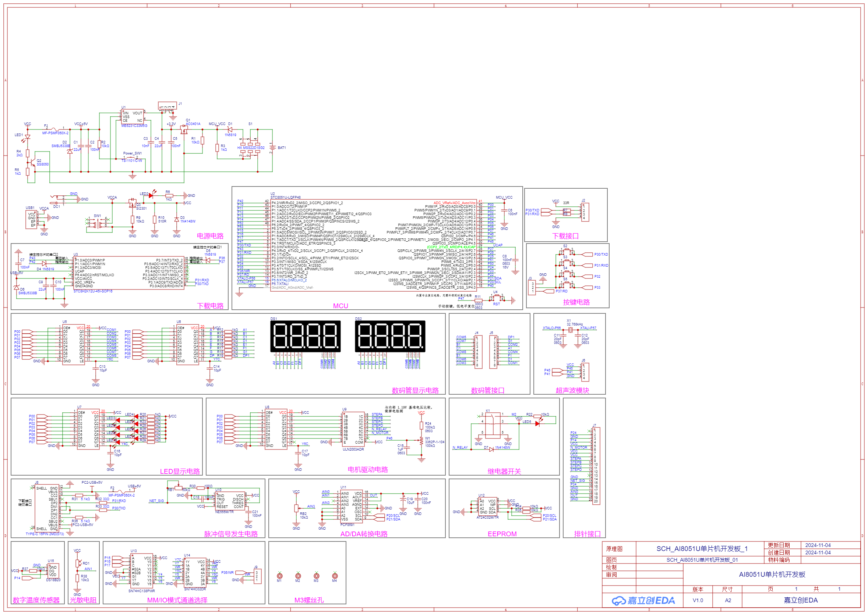
Task: Click the 继电器开关 section label
Action: 504,472
